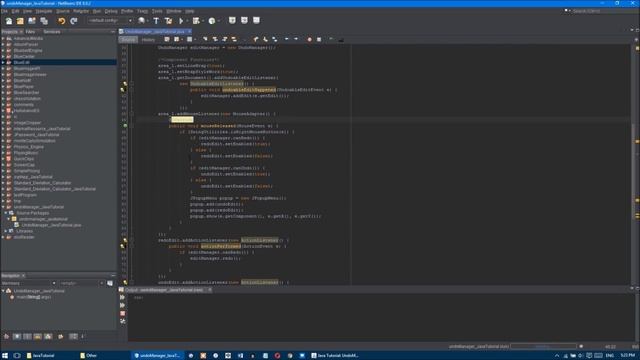
Task: Click the Shift Line Left editor icon
Action: pyautogui.click(x=287, y=40)
